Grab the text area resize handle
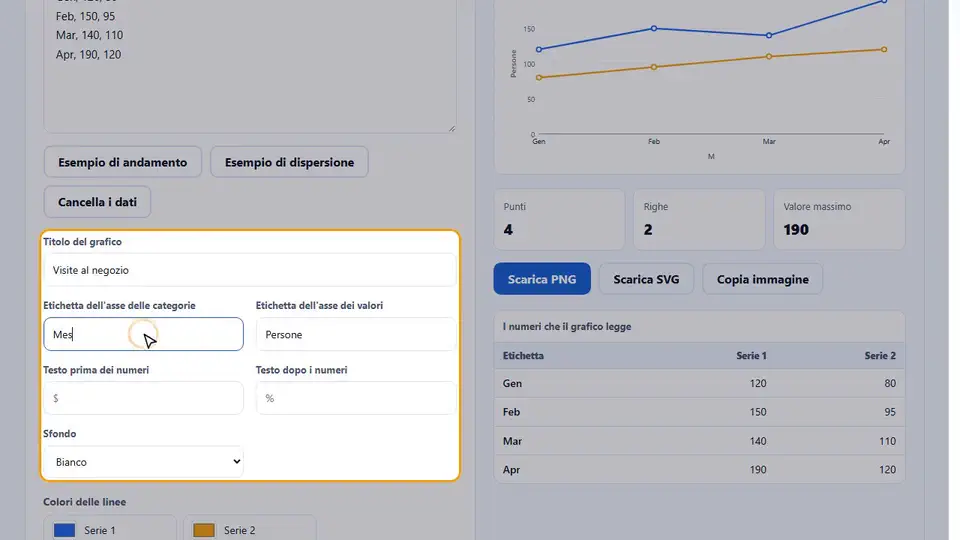The width and height of the screenshot is (960, 540). (x=452, y=129)
